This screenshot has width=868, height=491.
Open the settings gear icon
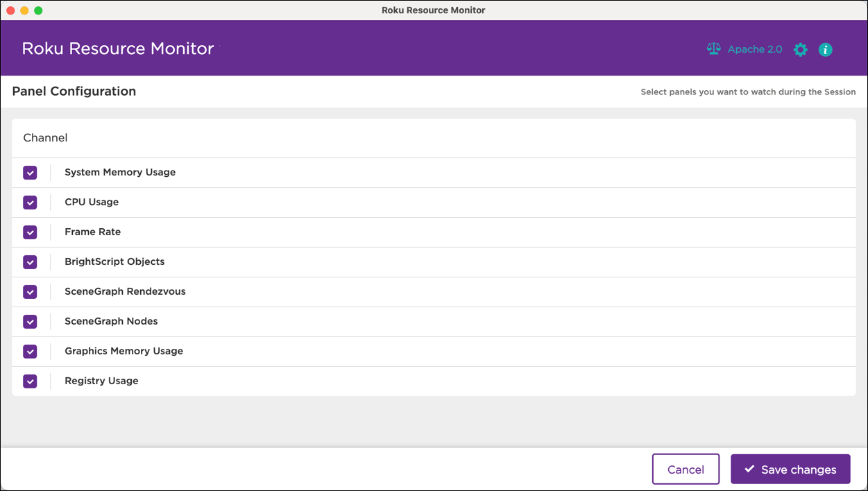[800, 49]
